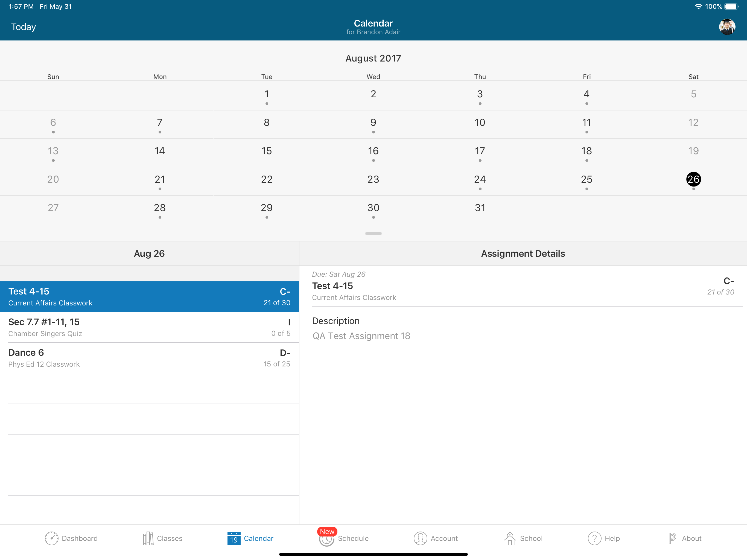Select August 6 on the calendar
The width and height of the screenshot is (747, 560).
[x=53, y=122]
